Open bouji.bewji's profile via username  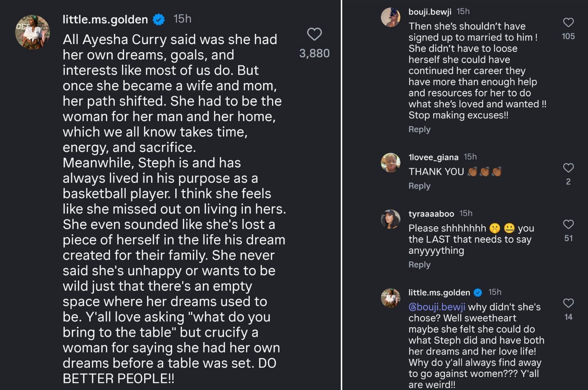(430, 12)
